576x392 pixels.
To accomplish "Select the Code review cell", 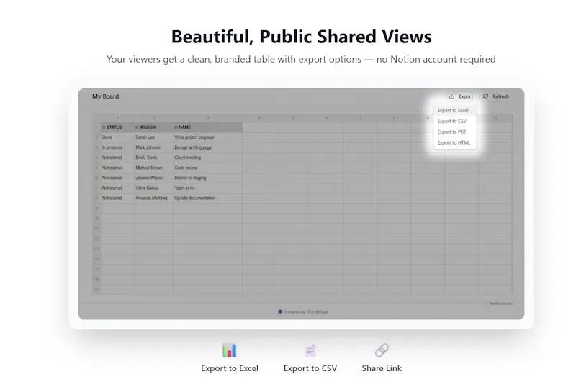I will pos(207,168).
